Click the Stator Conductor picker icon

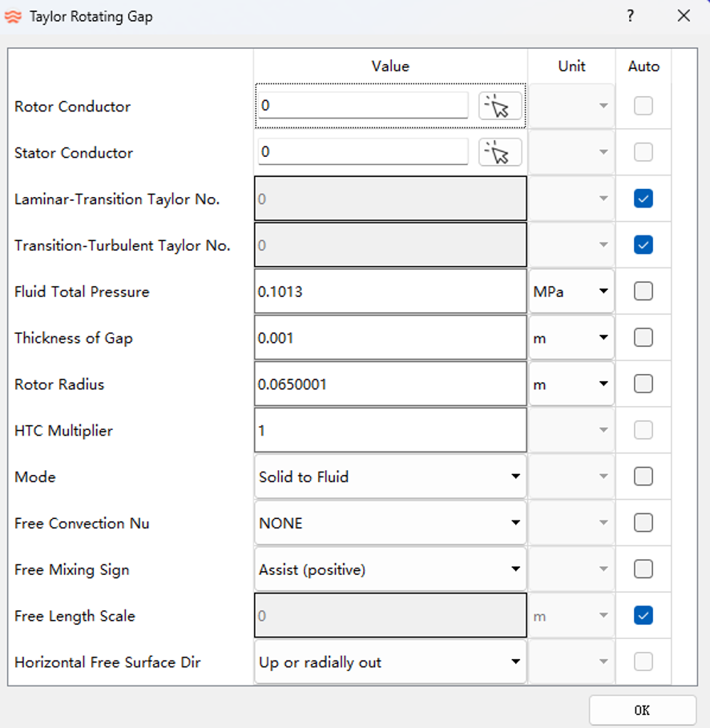pos(500,152)
